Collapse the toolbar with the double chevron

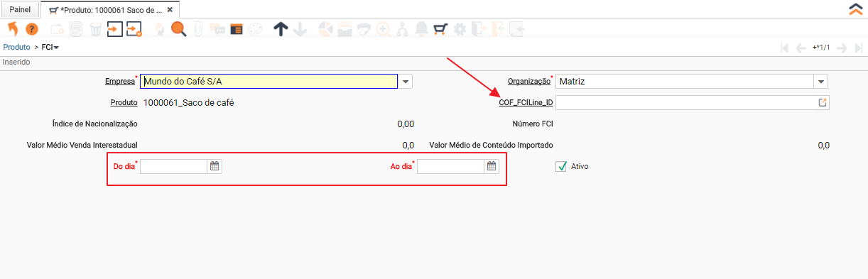(x=856, y=9)
